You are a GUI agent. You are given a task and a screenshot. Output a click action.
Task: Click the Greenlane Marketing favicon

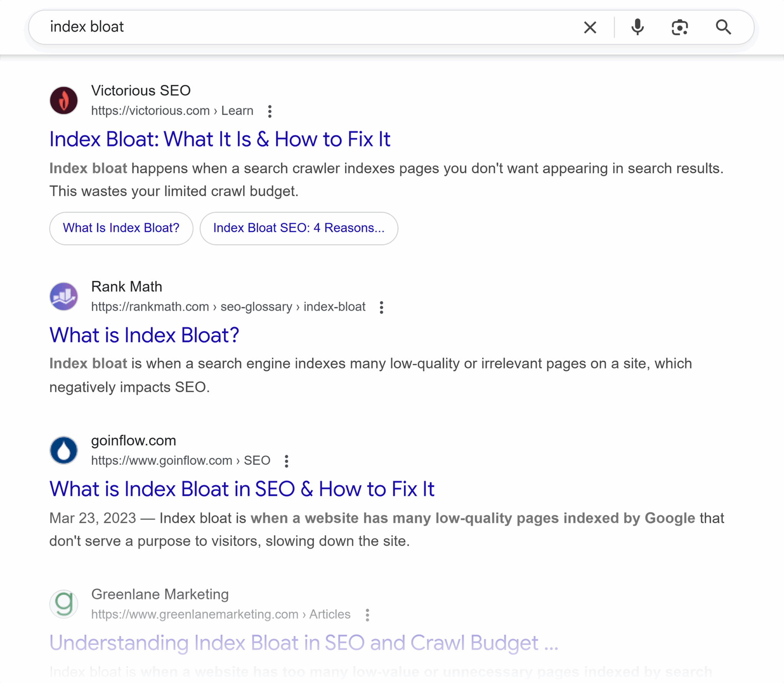(64, 604)
